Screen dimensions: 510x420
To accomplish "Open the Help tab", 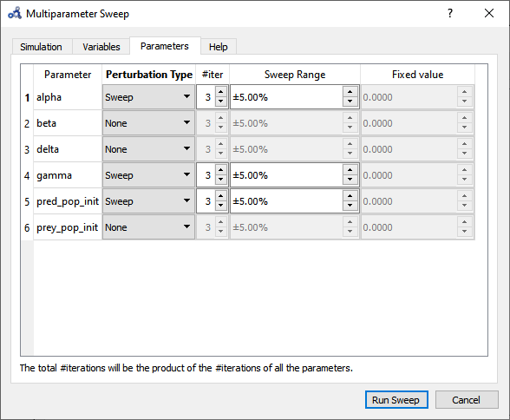I will point(219,47).
